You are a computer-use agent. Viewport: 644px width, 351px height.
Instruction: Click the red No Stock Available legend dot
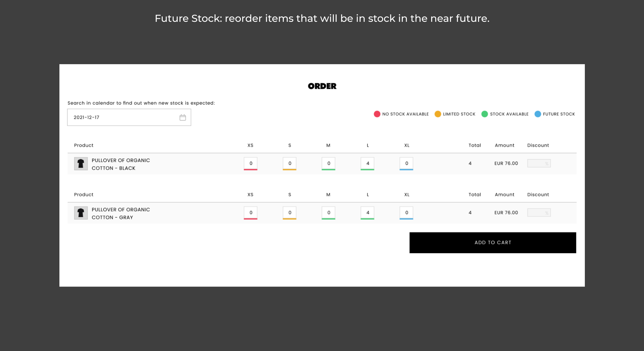[x=377, y=114]
